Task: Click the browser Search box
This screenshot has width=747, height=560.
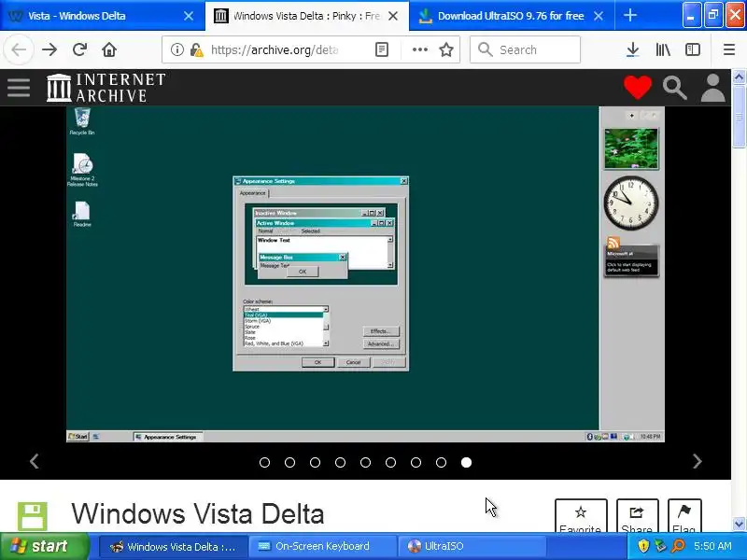Action: click(525, 49)
